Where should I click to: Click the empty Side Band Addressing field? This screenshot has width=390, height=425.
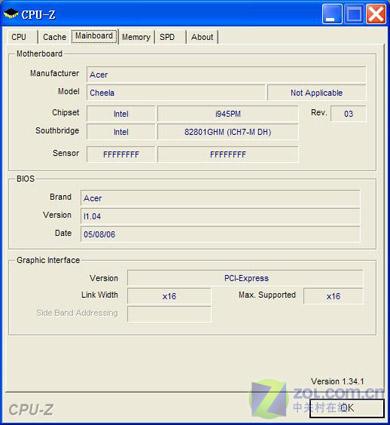tap(169, 314)
